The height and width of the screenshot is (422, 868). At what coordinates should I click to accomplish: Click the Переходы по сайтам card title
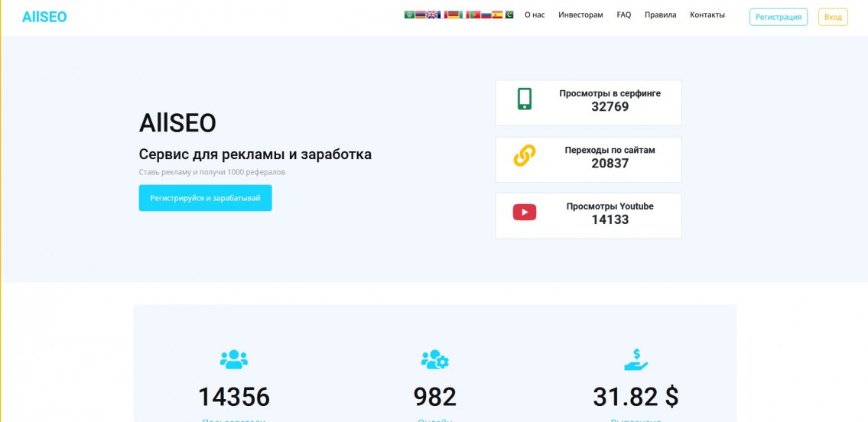click(x=610, y=150)
